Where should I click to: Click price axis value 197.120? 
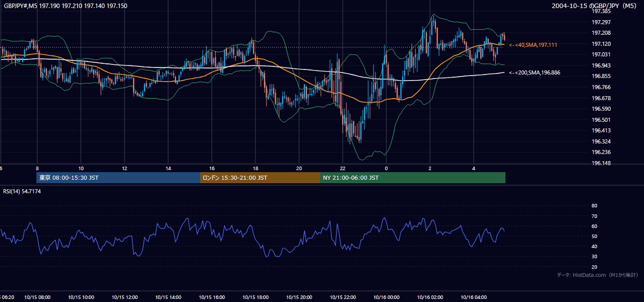point(601,44)
